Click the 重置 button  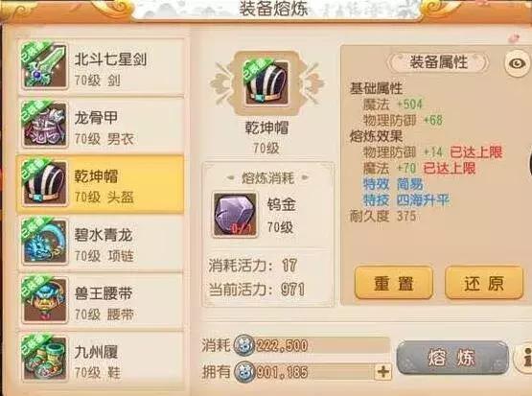pos(394,283)
